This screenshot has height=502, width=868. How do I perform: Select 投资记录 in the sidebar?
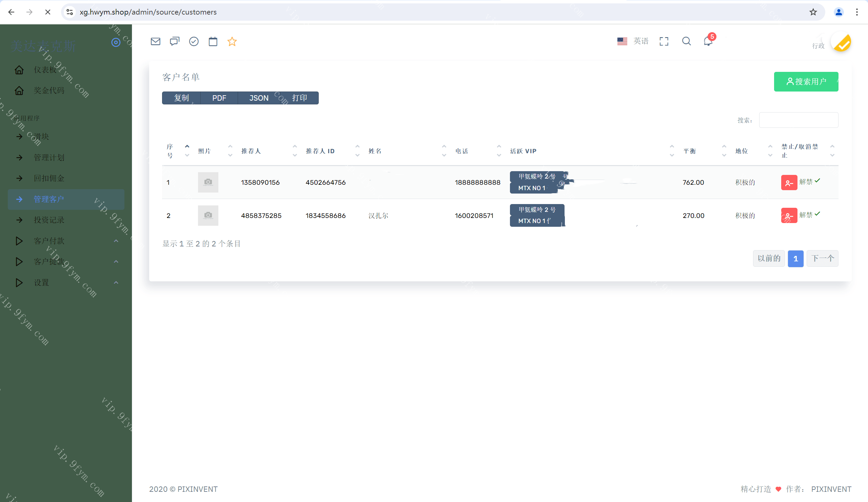(49, 220)
